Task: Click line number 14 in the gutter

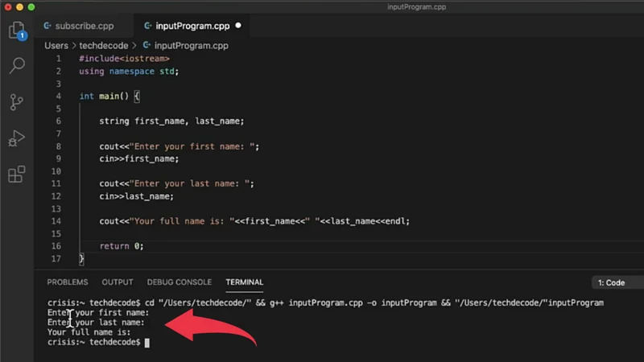Action: (56, 221)
